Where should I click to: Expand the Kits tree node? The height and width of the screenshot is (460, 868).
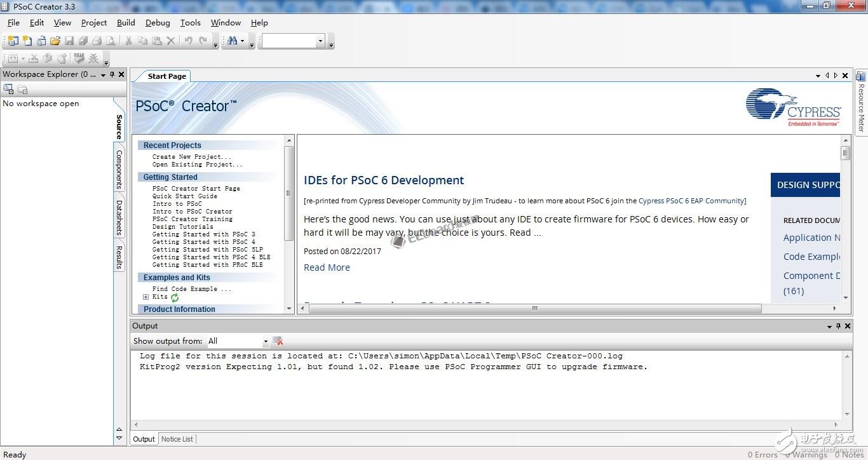click(x=146, y=297)
